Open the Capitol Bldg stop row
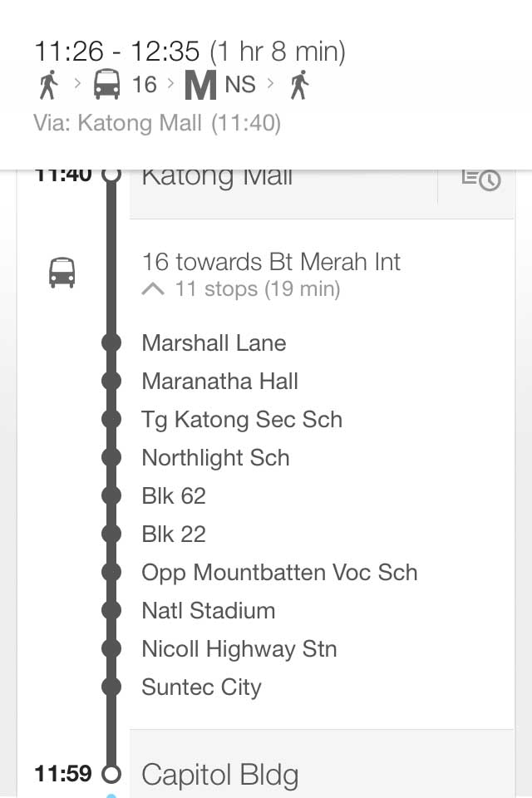This screenshot has height=798, width=532. (219, 775)
